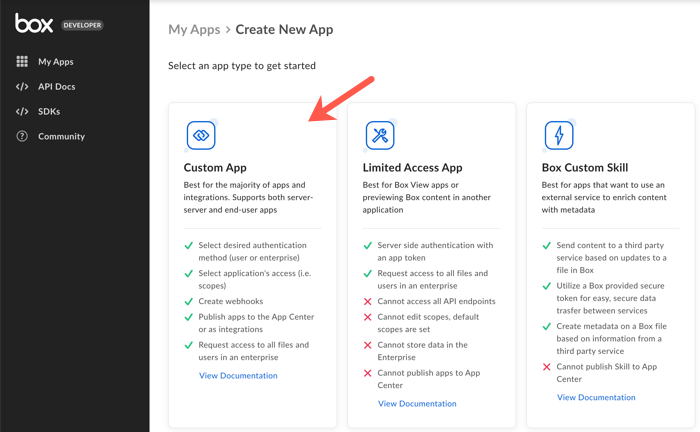Click 'Select an app type to get started' text
The height and width of the screenshot is (432, 700).
click(242, 66)
